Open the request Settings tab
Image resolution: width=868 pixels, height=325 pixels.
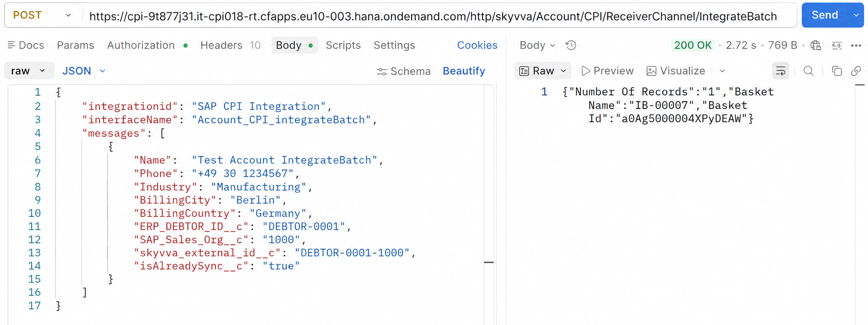click(394, 45)
